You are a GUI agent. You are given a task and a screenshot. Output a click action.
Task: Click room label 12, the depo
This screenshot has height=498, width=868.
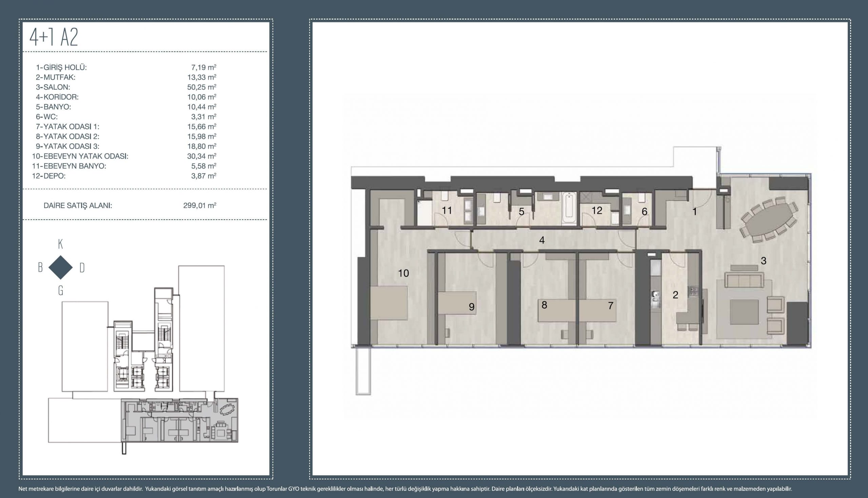pyautogui.click(x=597, y=210)
